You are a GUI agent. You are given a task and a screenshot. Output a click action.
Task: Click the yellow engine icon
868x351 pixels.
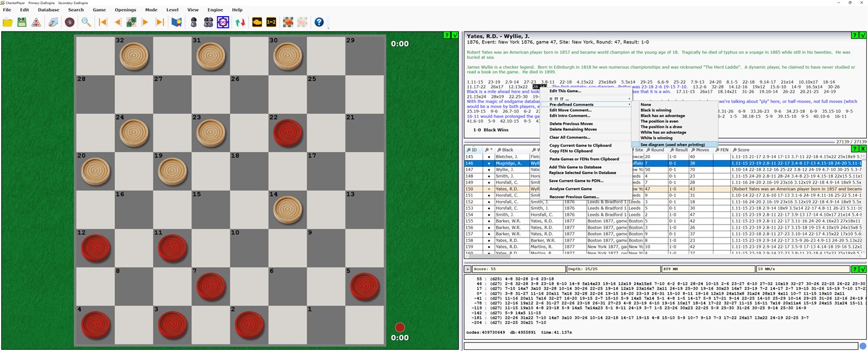[x=257, y=22]
